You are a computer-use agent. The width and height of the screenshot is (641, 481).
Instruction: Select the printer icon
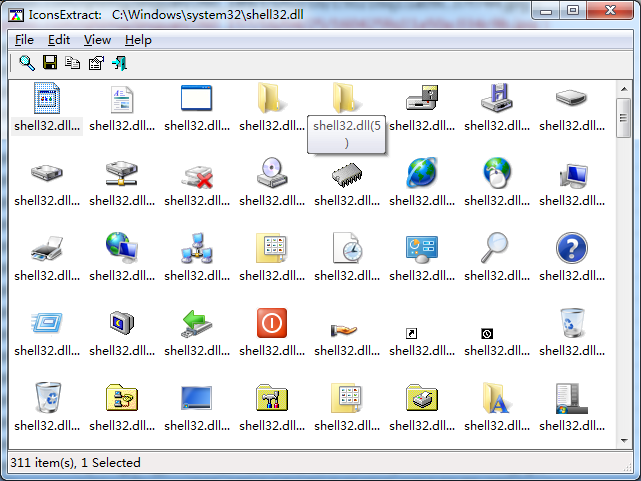click(x=47, y=248)
